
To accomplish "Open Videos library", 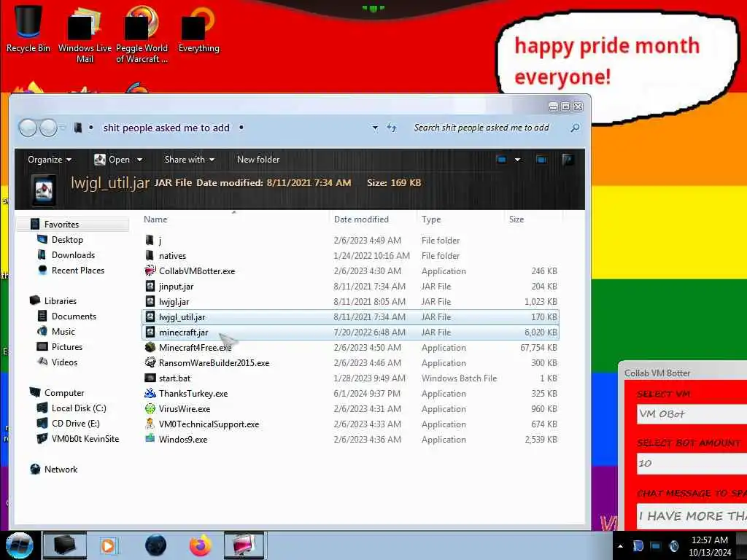I will pos(64,362).
